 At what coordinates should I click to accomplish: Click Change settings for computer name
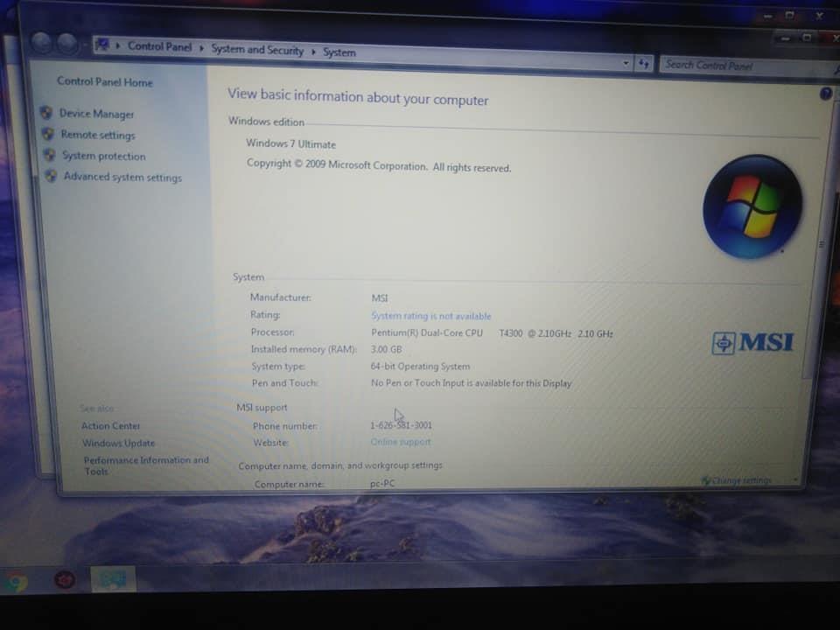tap(737, 480)
